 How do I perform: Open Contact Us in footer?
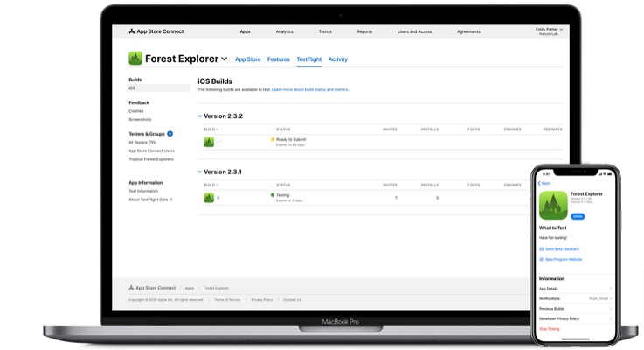tap(292, 300)
